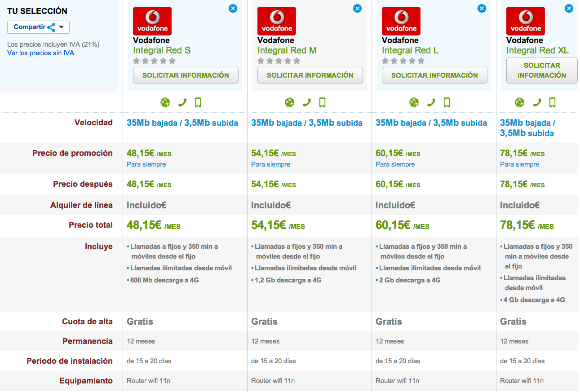Screen dimensions: 580x392
Task: Click the mobile phone icon under Integral Red L
Action: click(x=447, y=103)
